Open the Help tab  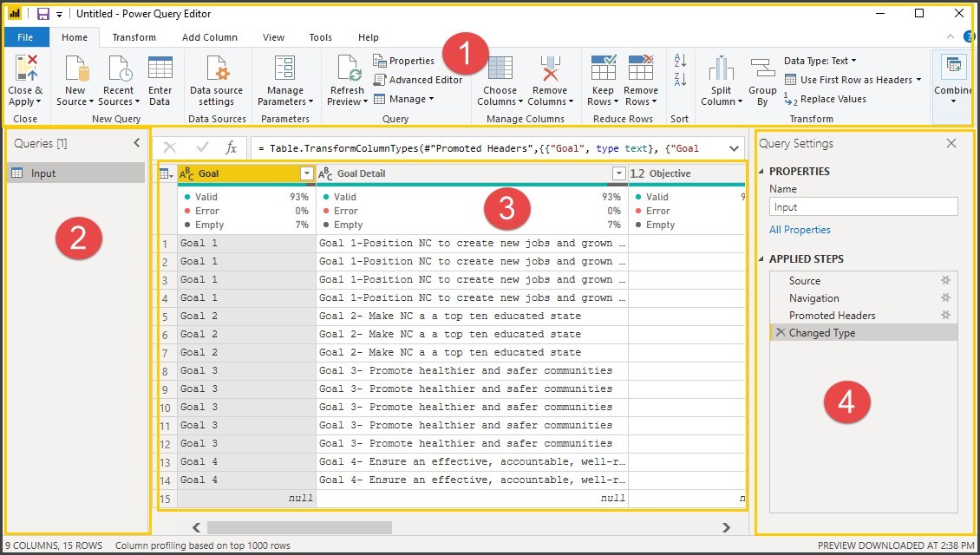tap(368, 37)
